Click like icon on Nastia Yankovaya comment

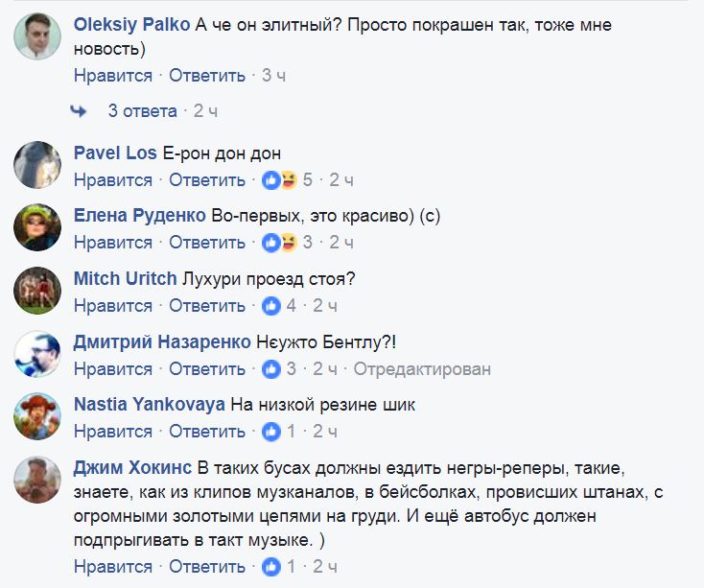(271, 432)
